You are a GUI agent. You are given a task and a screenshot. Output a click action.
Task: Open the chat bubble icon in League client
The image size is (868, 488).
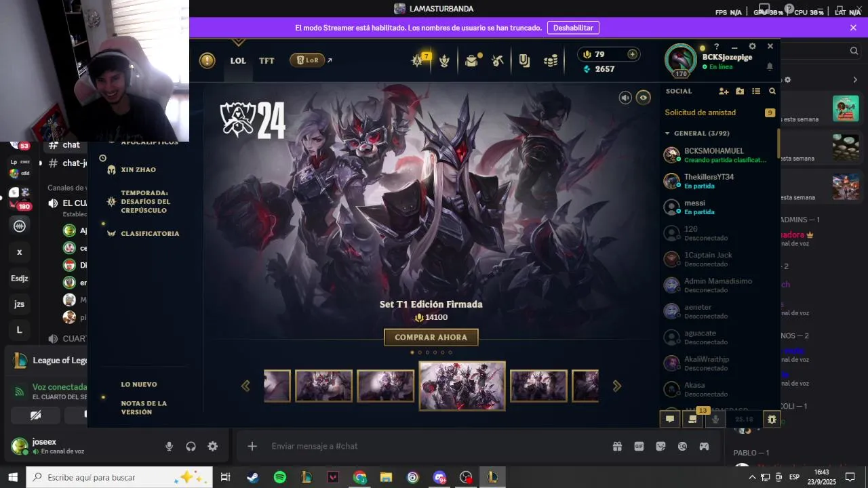(670, 419)
